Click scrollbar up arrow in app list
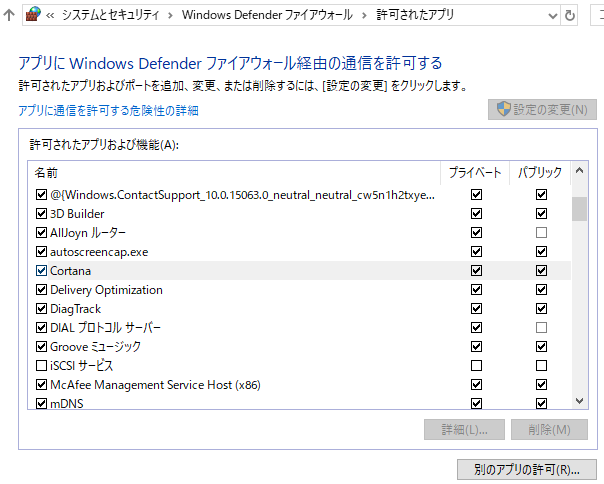Viewport: 604px width, 484px height. click(579, 171)
